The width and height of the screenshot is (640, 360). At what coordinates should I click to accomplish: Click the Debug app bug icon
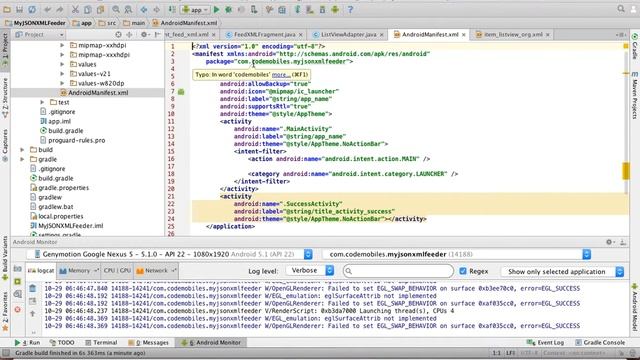229,9
